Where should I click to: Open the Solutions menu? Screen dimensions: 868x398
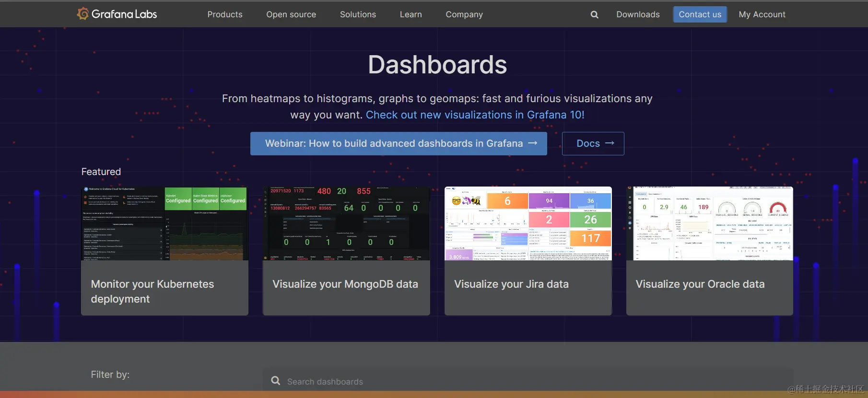coord(358,14)
